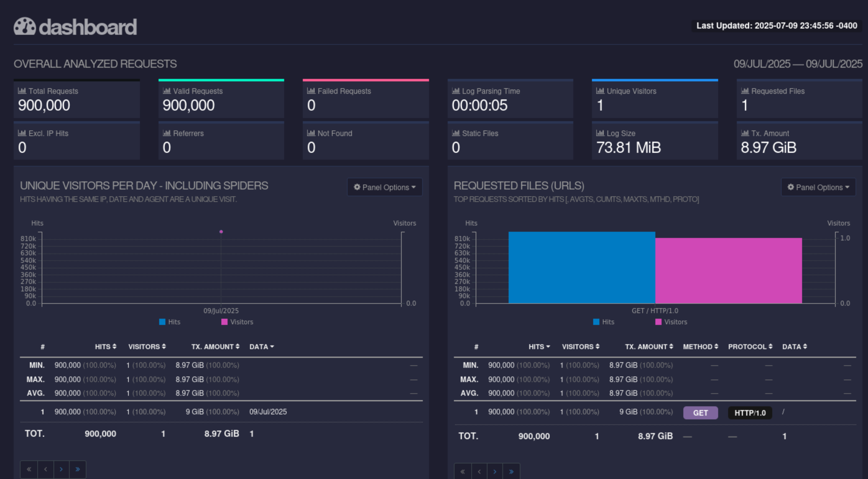The height and width of the screenshot is (479, 868).
Task: Click the dashboard gauge logo icon
Action: click(25, 26)
